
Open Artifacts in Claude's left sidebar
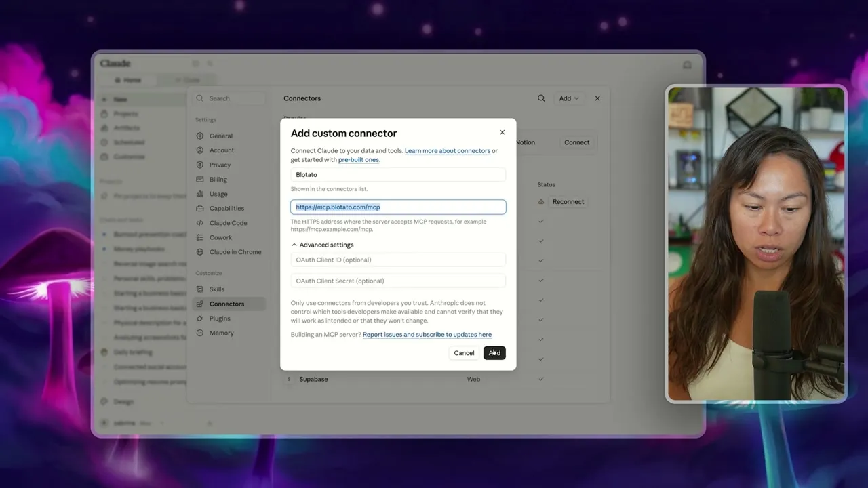[x=127, y=128]
